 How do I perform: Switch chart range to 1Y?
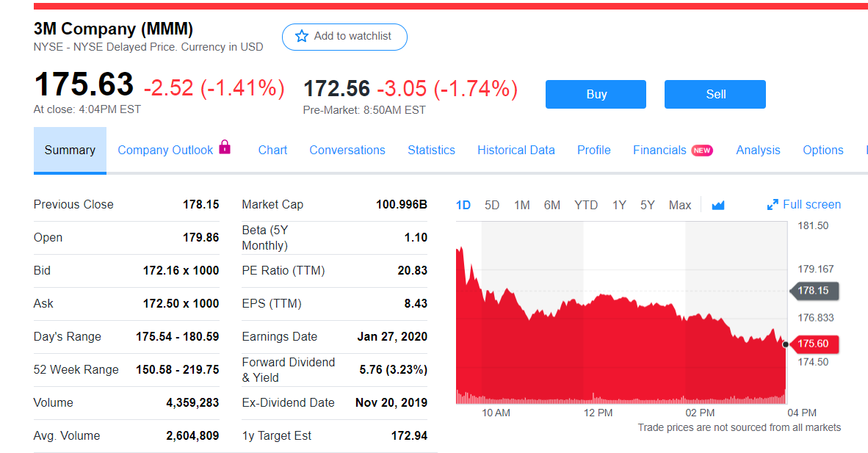619,206
